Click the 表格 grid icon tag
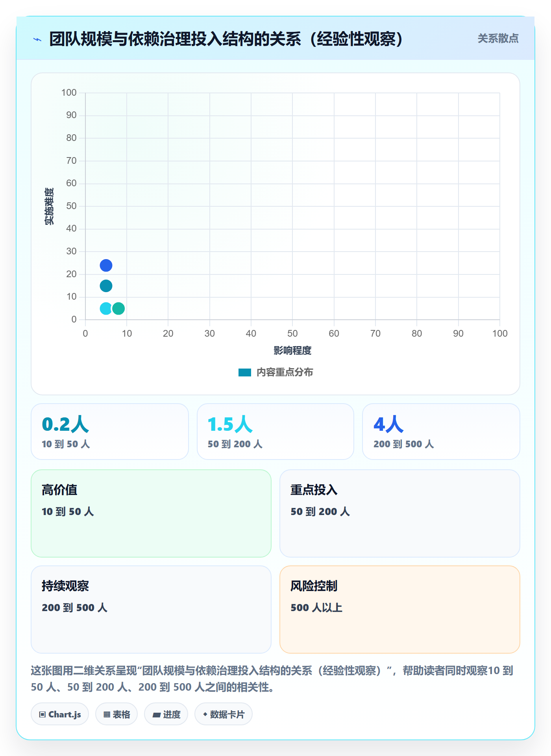Viewport: 551px width, 756px height. point(116,714)
